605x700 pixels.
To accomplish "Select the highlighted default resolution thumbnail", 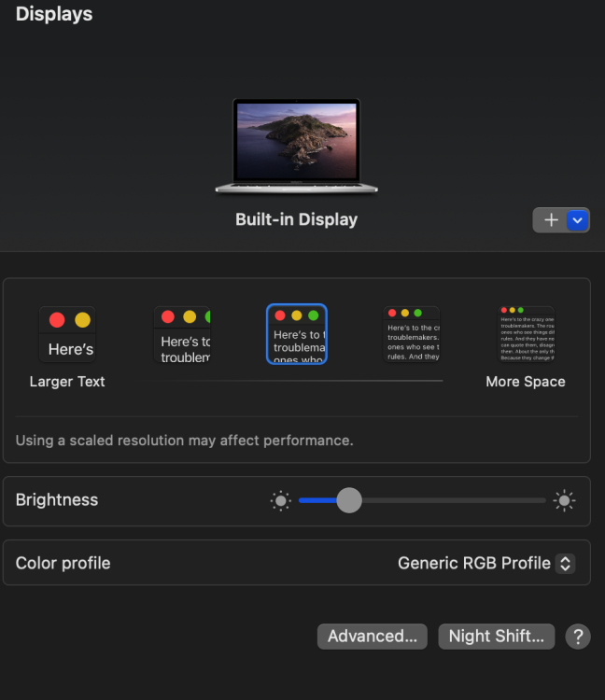I will point(297,334).
